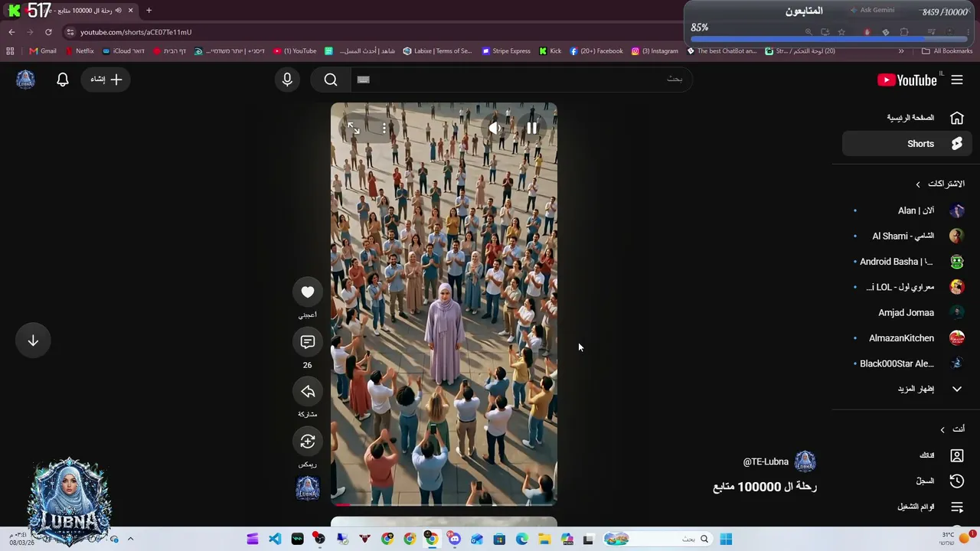Screen dimensions: 980x551
Task: Reload the YouTube page
Action: click(48, 32)
